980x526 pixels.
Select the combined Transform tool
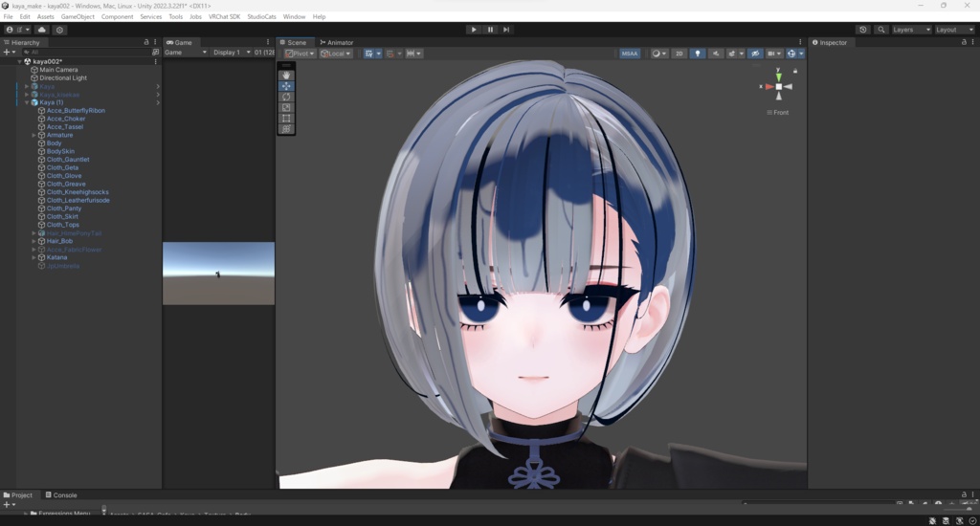pyautogui.click(x=286, y=129)
